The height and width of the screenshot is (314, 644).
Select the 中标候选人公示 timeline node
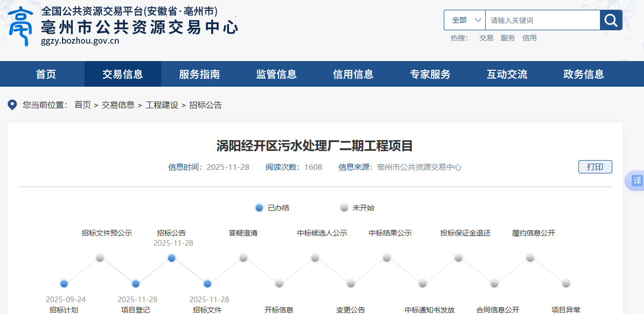pyautogui.click(x=315, y=258)
